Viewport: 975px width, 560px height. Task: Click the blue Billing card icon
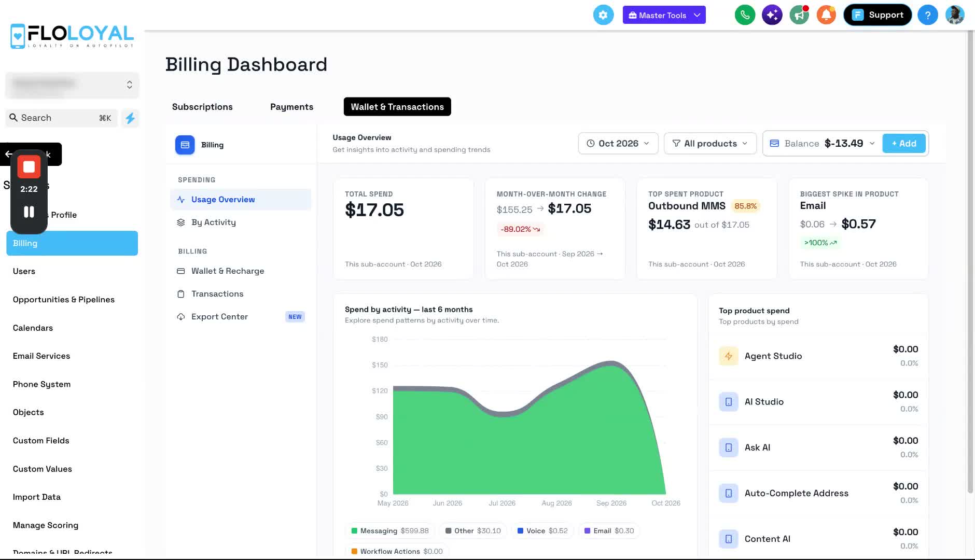pyautogui.click(x=185, y=145)
